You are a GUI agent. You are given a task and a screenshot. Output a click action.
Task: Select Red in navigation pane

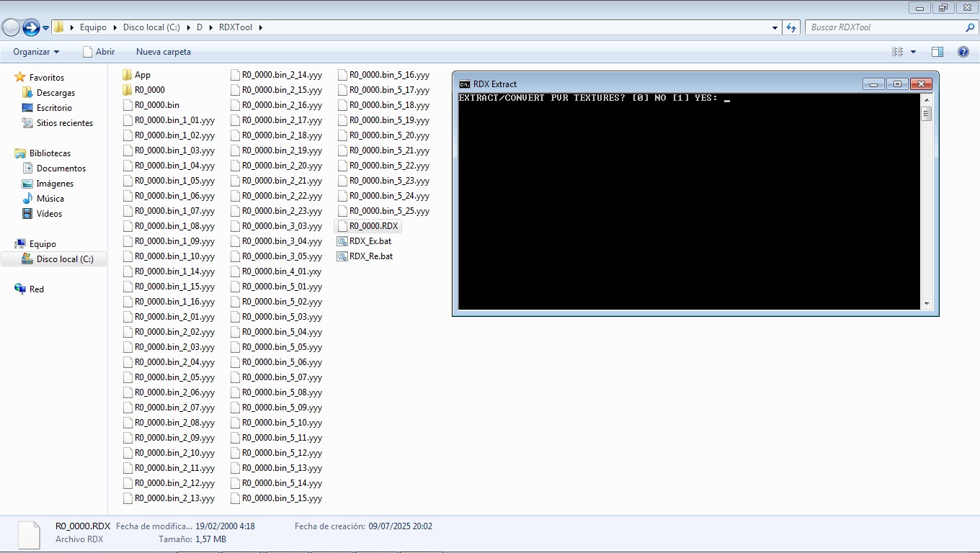click(x=37, y=289)
